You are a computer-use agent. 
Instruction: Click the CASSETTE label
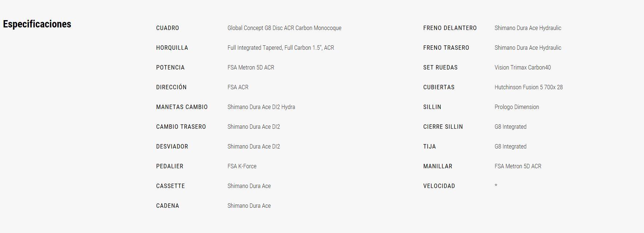coord(170,186)
